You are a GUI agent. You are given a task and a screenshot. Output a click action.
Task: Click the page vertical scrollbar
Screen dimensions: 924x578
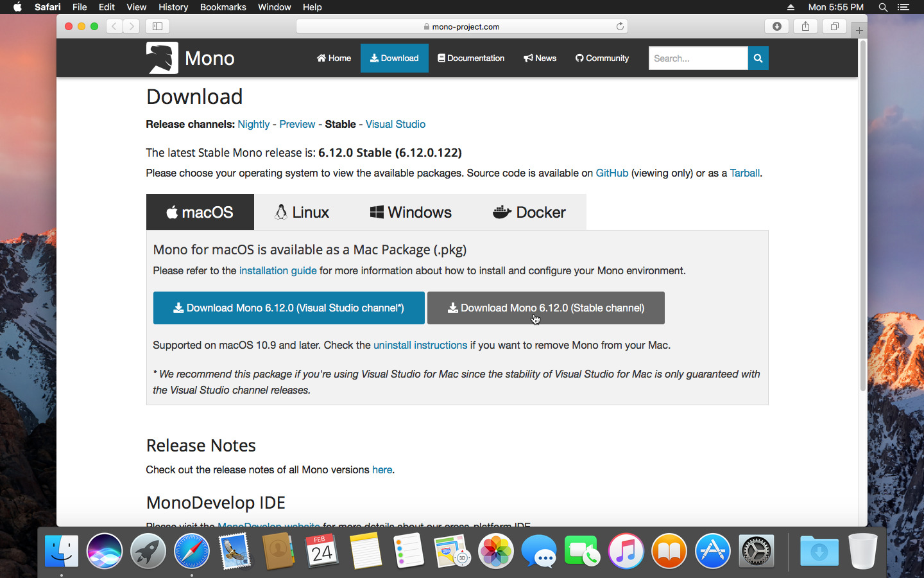click(862, 218)
